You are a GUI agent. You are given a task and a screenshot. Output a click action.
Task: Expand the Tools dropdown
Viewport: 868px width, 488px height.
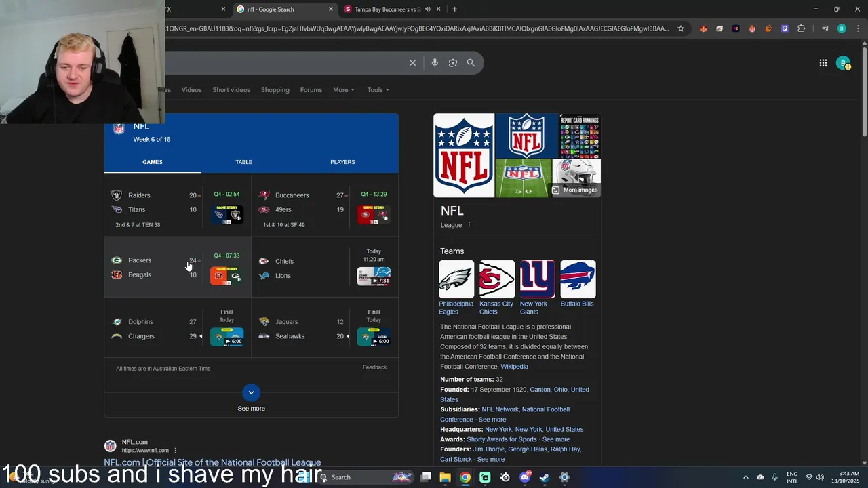coord(378,90)
